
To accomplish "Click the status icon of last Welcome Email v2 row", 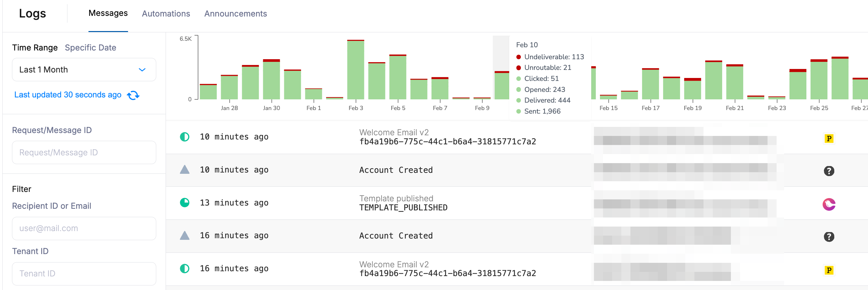I will coord(185,268).
